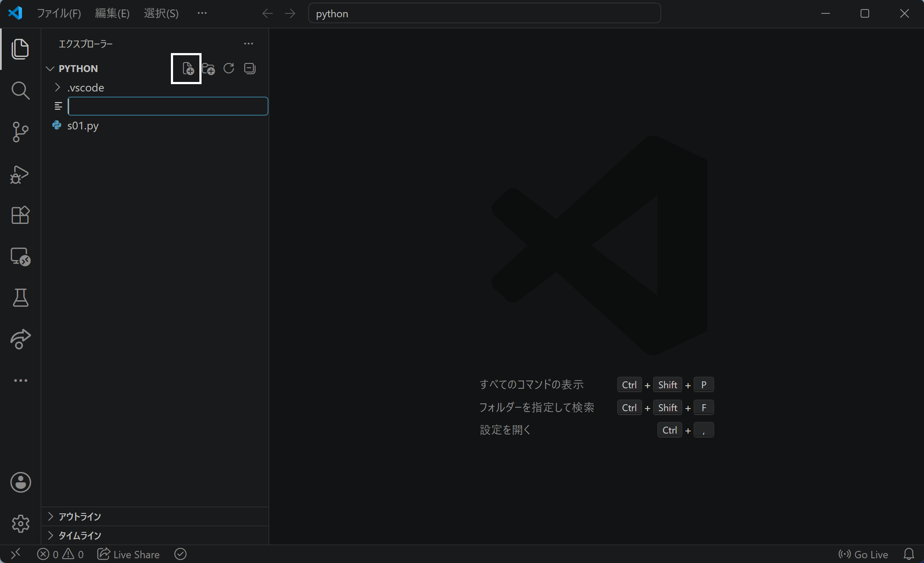Open the Explorer view in activity bar
Viewport: 924px width, 563px height.
pos(20,49)
